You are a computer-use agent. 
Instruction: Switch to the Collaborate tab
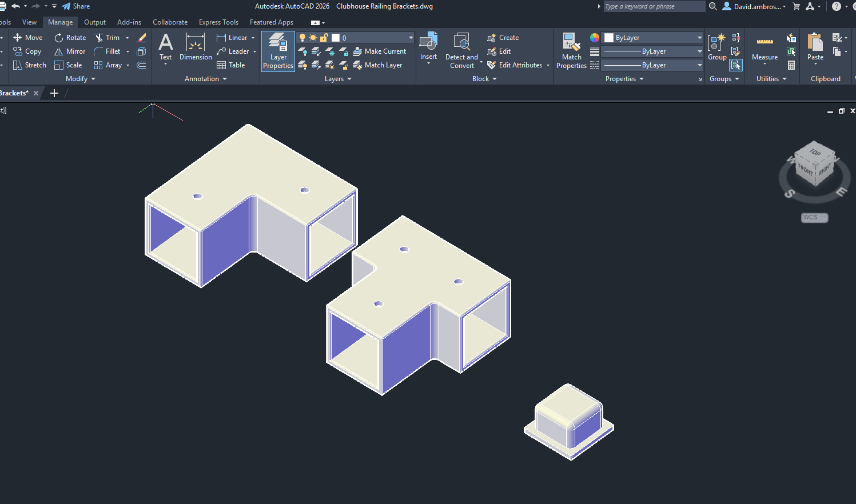point(170,22)
